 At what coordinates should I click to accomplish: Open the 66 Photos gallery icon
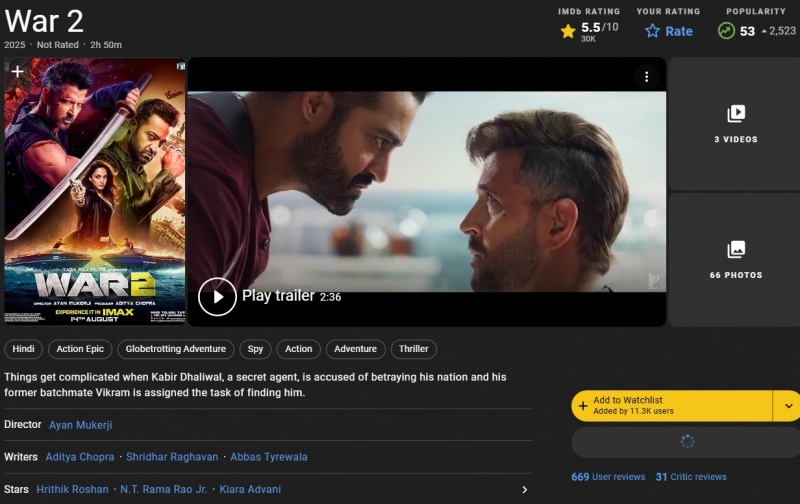[736, 249]
